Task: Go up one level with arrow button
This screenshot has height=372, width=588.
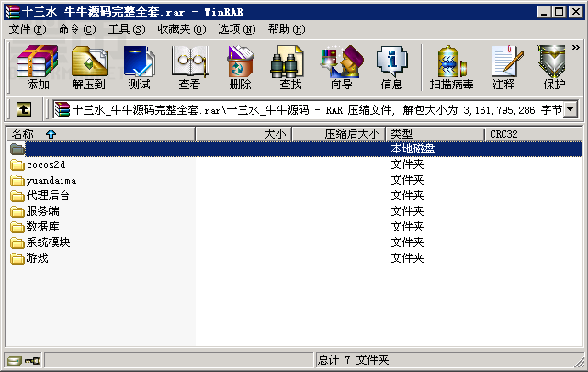Action: click(x=24, y=109)
